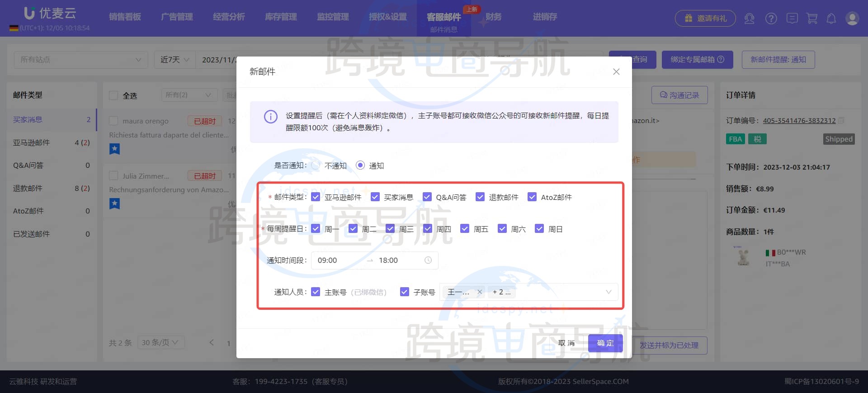Open the 进销存 menu
This screenshot has height=393, width=868.
545,17
